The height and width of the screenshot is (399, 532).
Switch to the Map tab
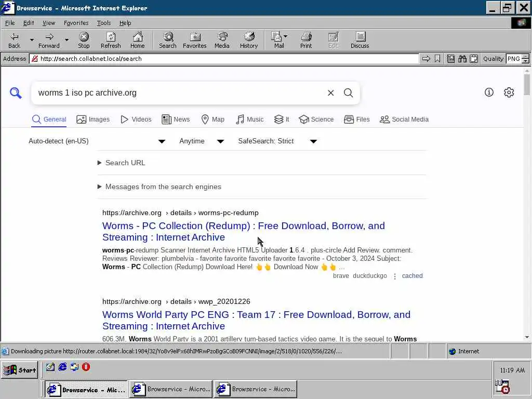click(212, 119)
